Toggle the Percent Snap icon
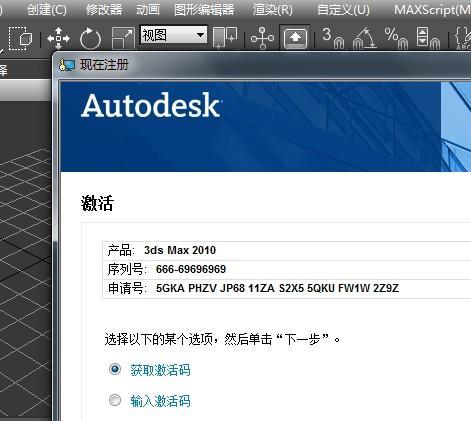471x421 pixels. pos(396,38)
